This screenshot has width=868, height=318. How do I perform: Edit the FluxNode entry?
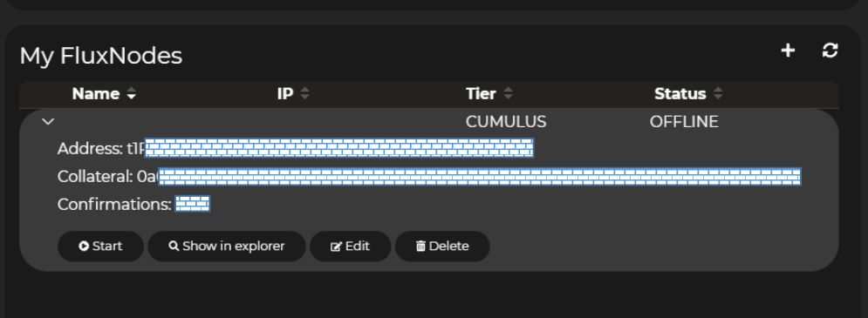pyautogui.click(x=350, y=246)
